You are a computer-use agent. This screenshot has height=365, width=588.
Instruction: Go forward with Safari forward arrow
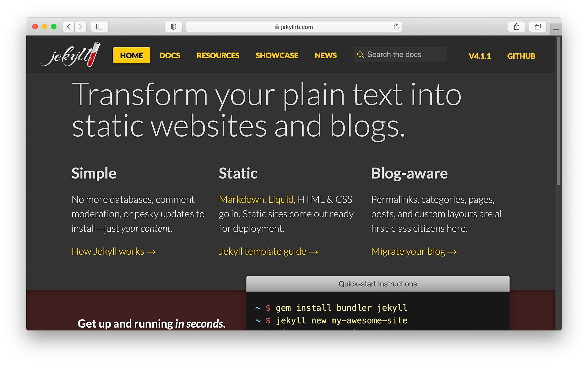[81, 27]
